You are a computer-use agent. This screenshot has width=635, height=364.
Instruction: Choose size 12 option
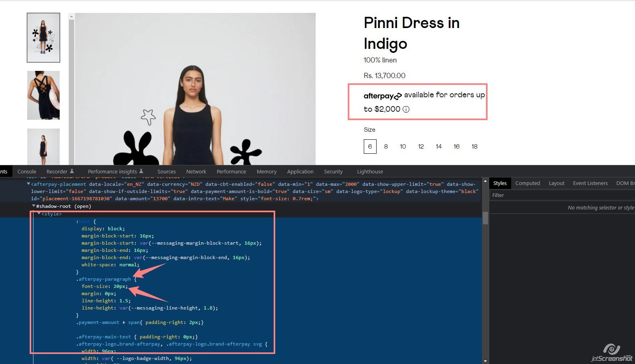[421, 147]
